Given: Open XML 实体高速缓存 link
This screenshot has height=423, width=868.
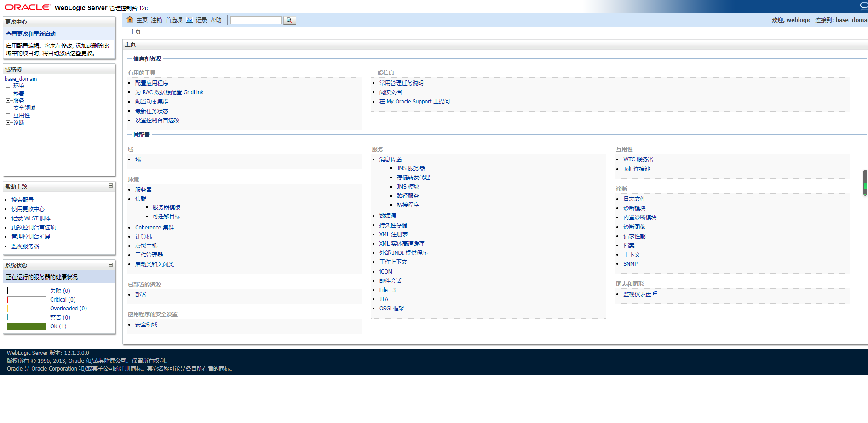Looking at the screenshot, I should coord(402,244).
